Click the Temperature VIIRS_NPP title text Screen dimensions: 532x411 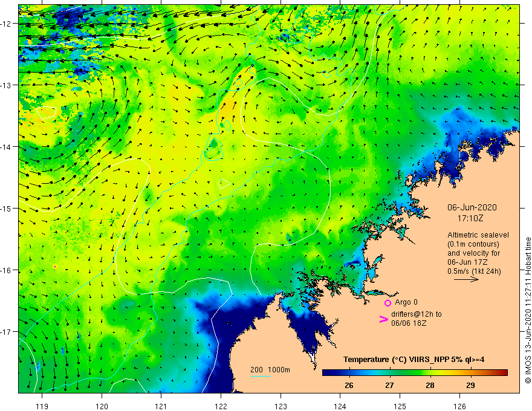tap(414, 360)
